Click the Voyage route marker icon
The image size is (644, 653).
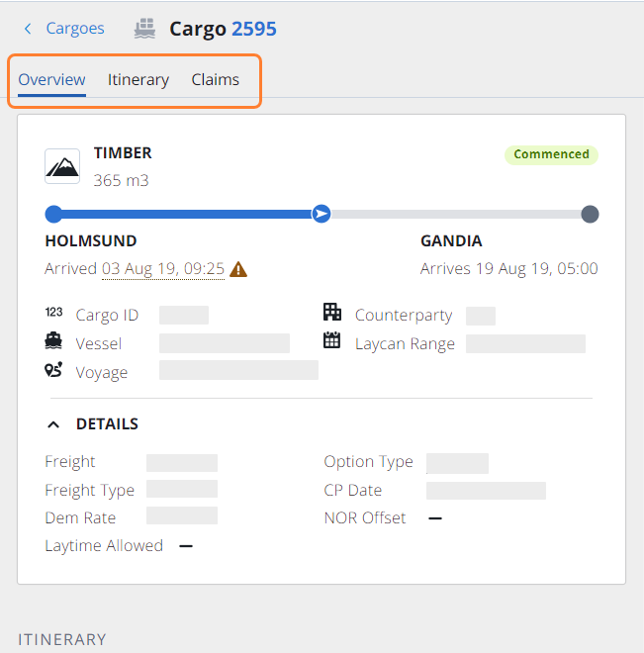tap(53, 370)
